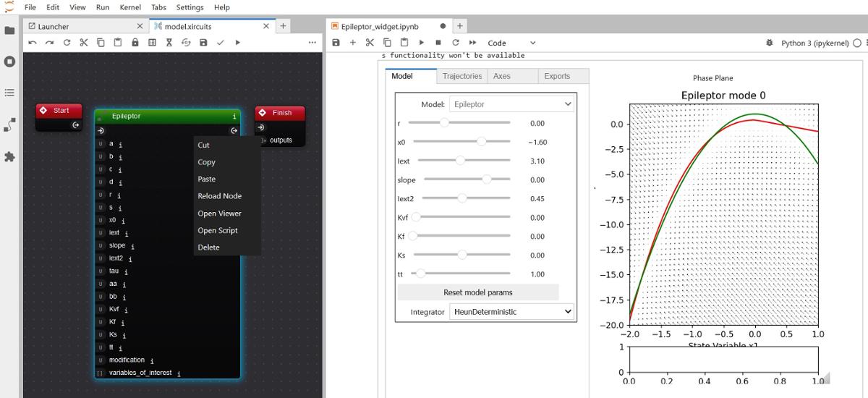Image resolution: width=868 pixels, height=398 pixels.
Task: Open the running kernels sidebar panel
Action: pyautogui.click(x=9, y=62)
